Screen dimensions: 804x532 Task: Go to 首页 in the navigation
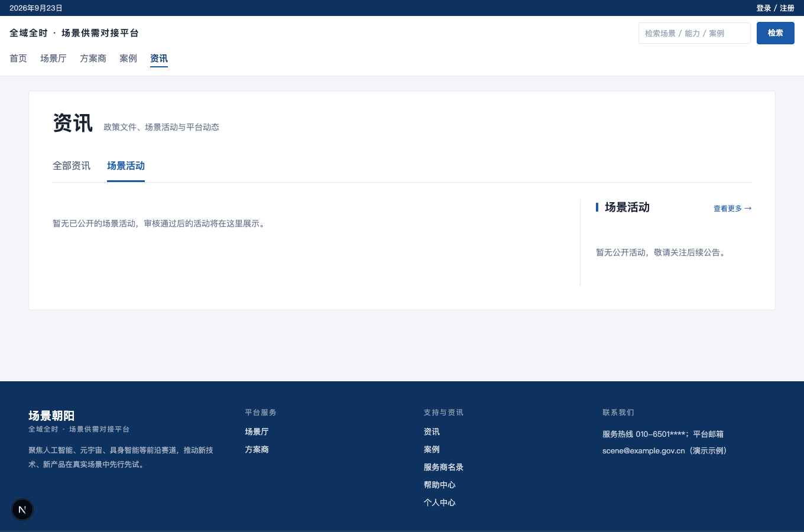coord(18,59)
